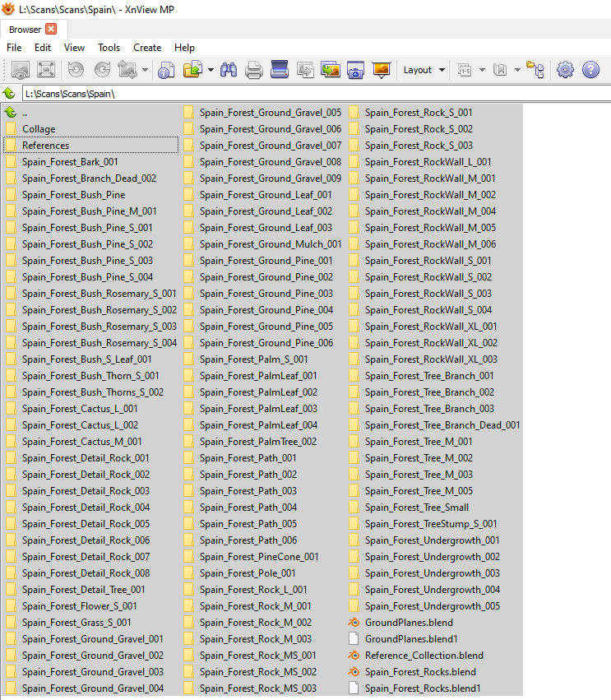
Task: Select Spain_Forest_Ground_Gravel_004 folder
Action: coord(91,688)
